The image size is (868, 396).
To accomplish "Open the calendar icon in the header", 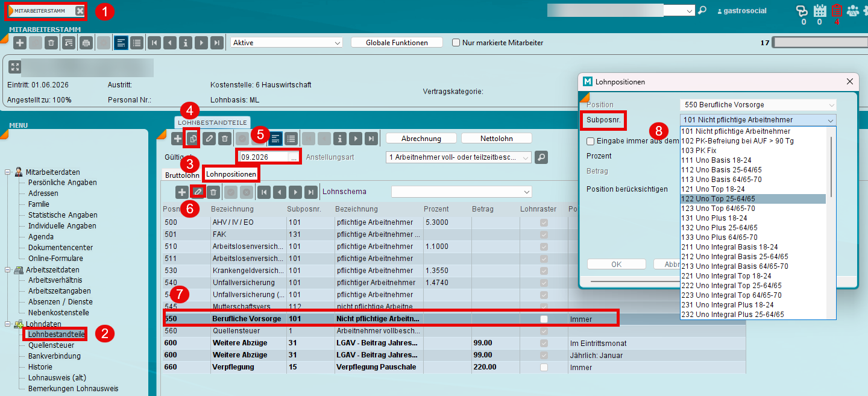I will coord(820,11).
